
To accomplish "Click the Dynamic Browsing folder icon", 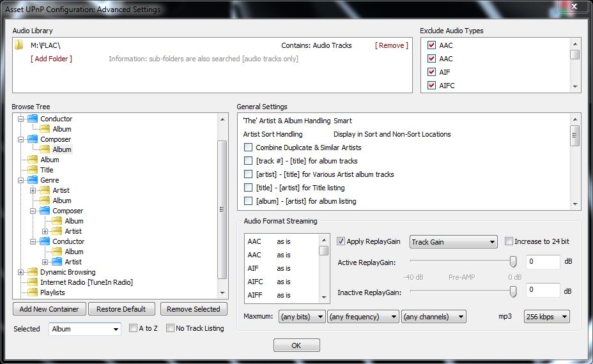I will [x=32, y=272].
